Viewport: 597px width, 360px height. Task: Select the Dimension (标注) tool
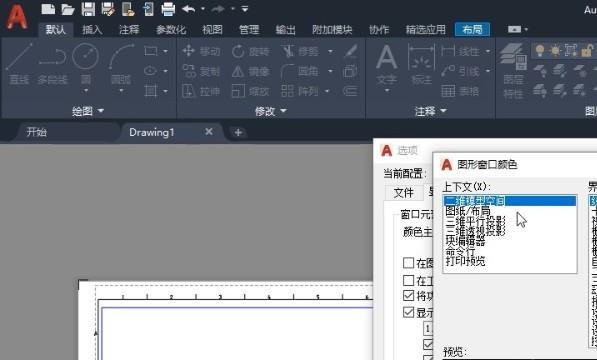421,65
